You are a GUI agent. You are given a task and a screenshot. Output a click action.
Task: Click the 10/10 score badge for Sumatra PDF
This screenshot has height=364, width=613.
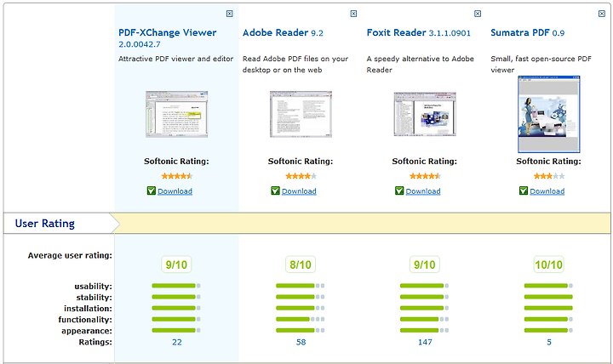click(548, 264)
